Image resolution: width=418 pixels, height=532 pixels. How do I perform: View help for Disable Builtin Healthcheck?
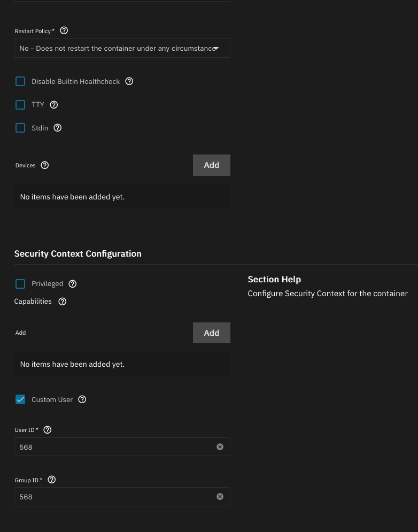(x=129, y=81)
